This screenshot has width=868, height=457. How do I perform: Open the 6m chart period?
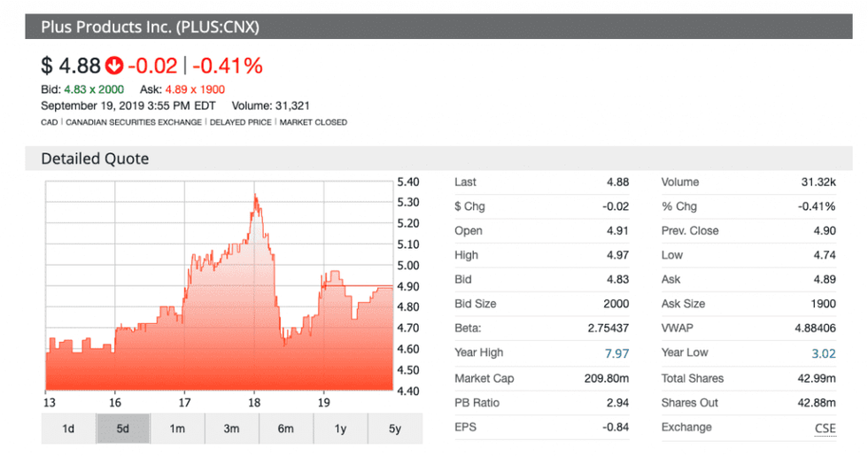(x=285, y=430)
